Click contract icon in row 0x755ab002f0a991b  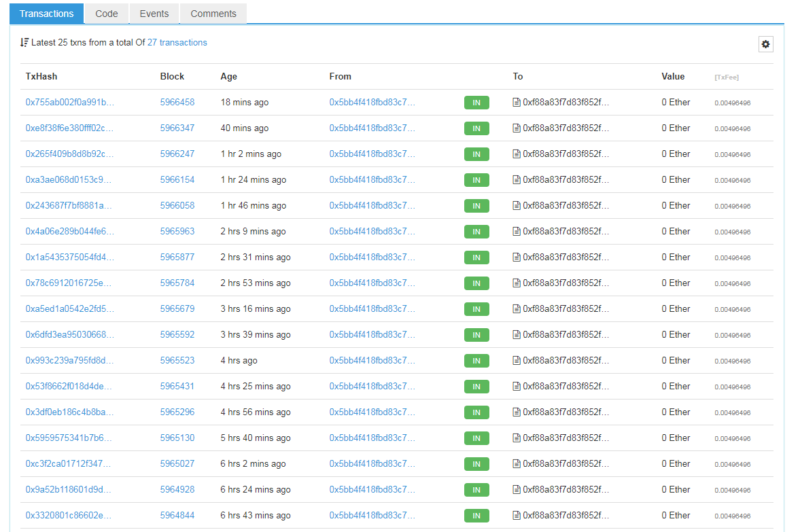[517, 103]
